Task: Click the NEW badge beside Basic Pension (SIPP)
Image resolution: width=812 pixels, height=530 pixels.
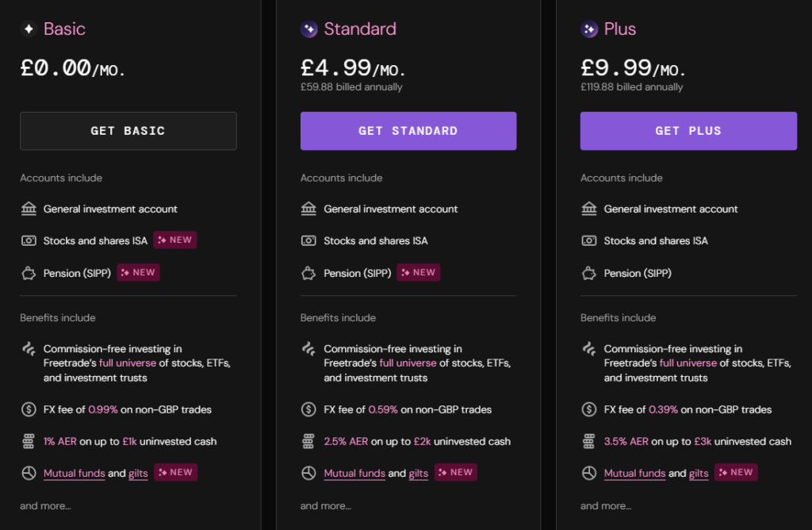Action: 139,272
